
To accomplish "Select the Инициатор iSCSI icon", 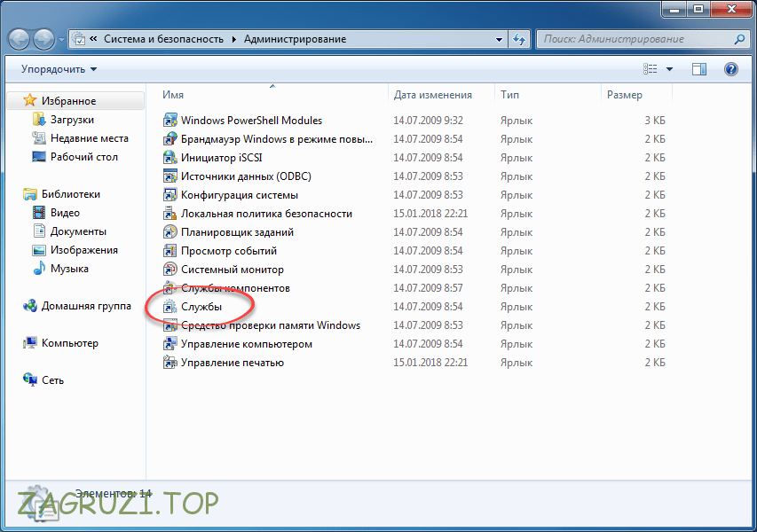I will point(170,157).
